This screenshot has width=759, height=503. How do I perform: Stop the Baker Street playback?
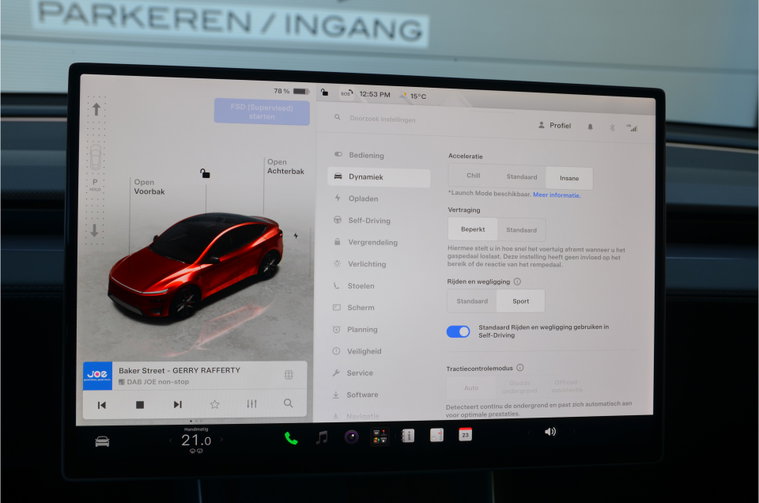pos(140,404)
